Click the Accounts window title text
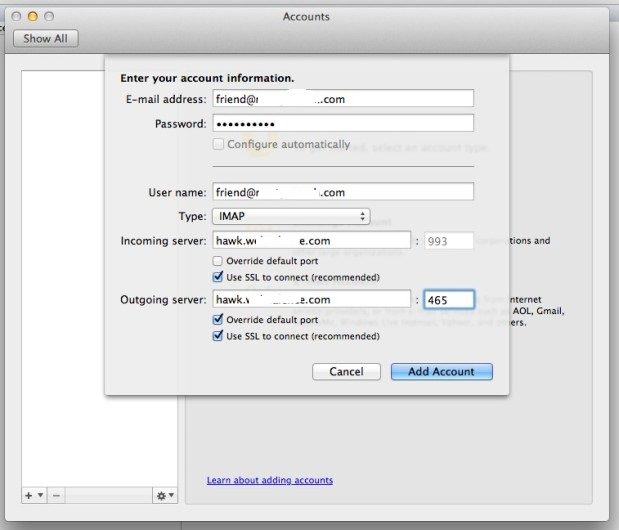This screenshot has height=530, width=619. click(306, 17)
